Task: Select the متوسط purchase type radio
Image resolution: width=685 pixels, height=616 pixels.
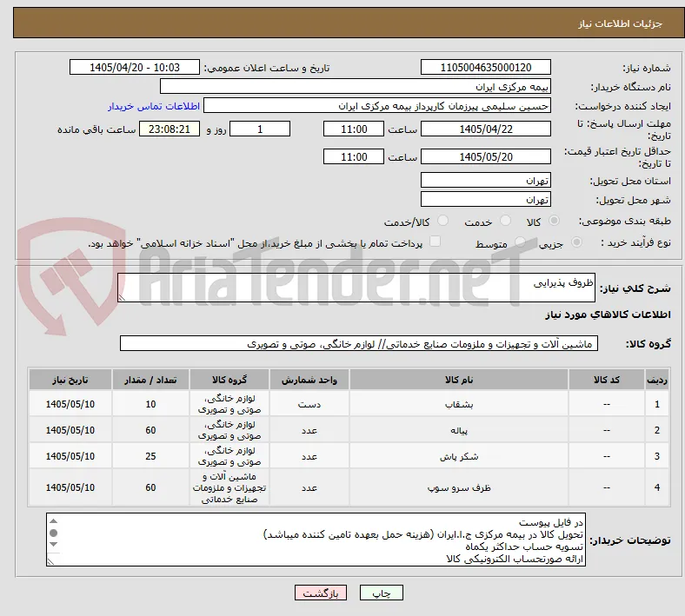Action: [520, 242]
